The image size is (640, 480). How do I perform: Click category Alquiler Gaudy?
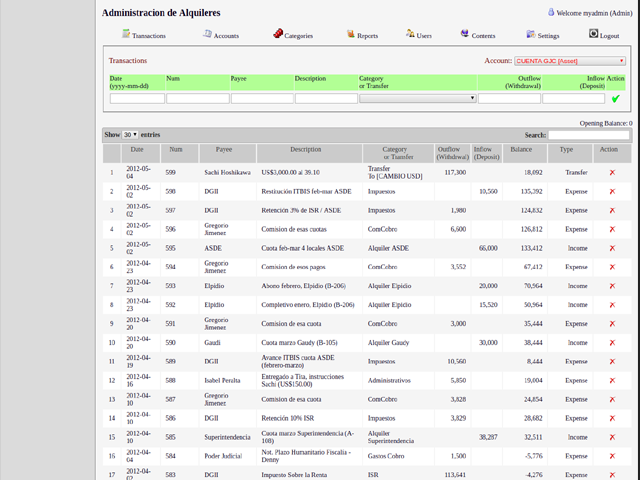click(x=388, y=343)
